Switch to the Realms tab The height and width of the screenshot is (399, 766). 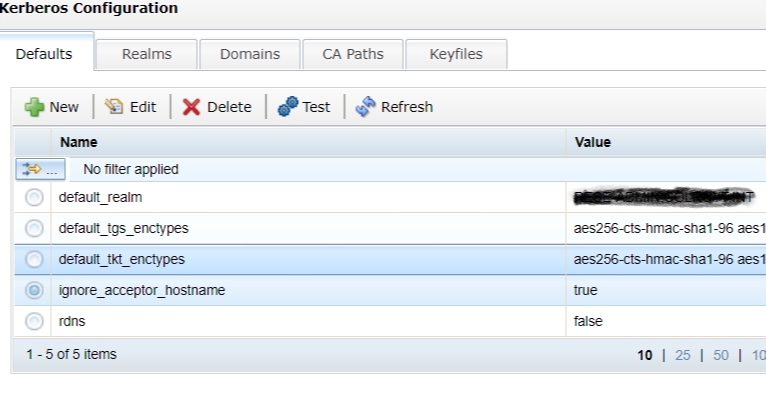click(x=147, y=54)
